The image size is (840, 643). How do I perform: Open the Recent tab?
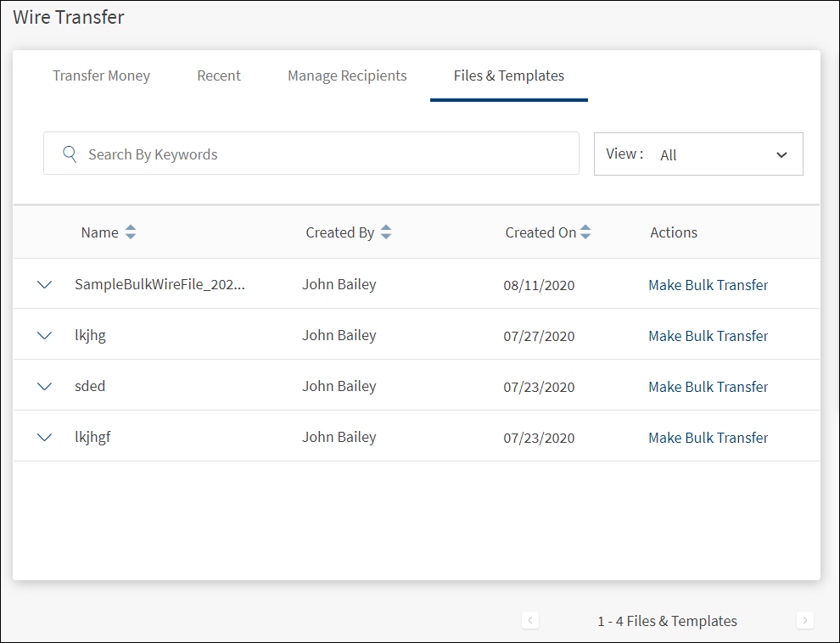pos(219,76)
